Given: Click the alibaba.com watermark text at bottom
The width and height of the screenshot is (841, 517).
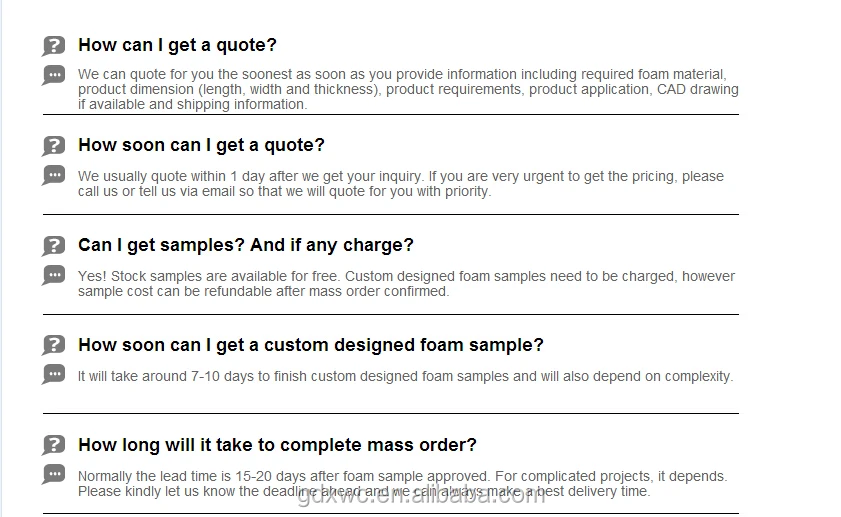Looking at the screenshot, I should pyautogui.click(x=421, y=495).
